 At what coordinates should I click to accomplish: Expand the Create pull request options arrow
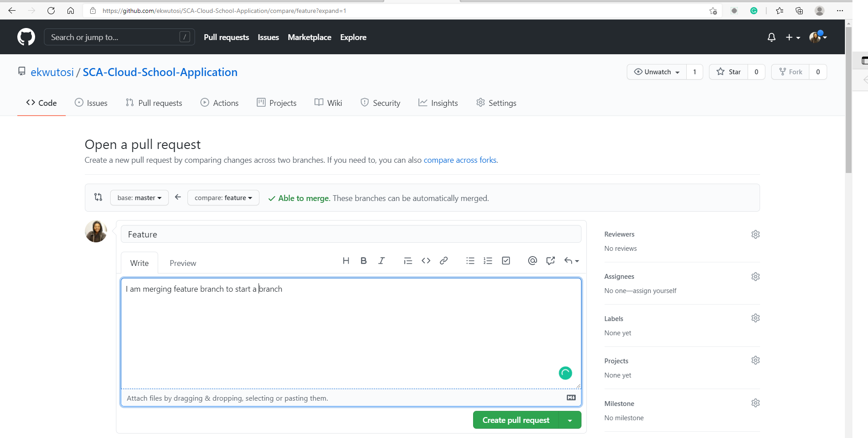coord(570,420)
